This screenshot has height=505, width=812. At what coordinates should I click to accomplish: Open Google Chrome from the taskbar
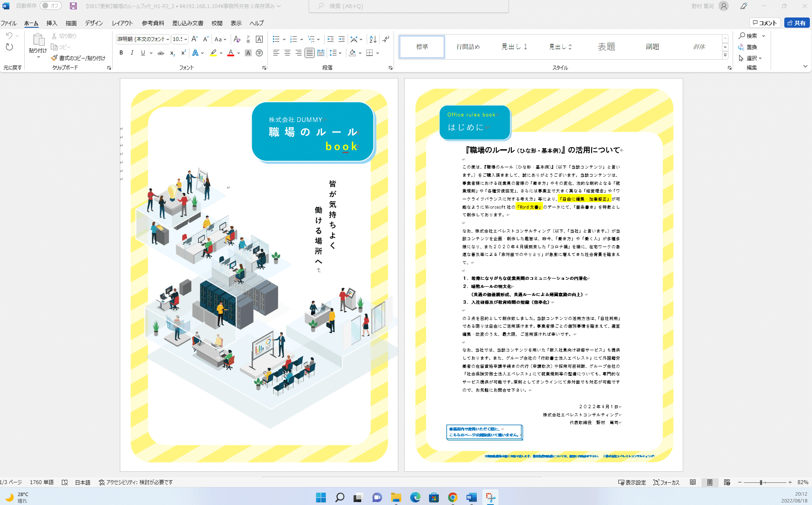pos(452,497)
